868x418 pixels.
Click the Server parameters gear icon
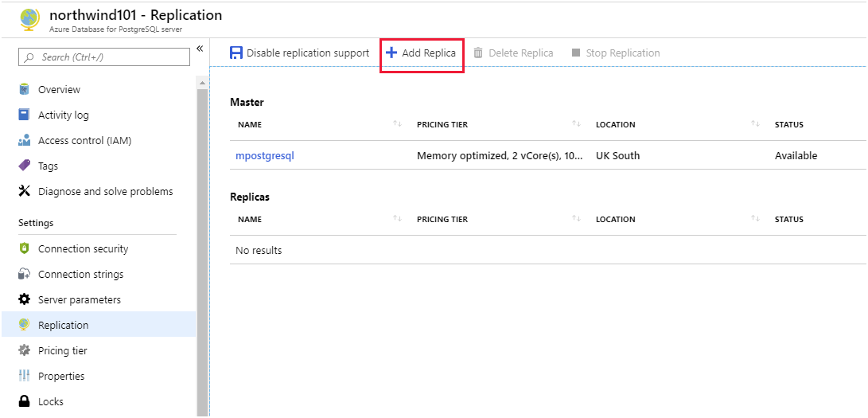(x=24, y=299)
